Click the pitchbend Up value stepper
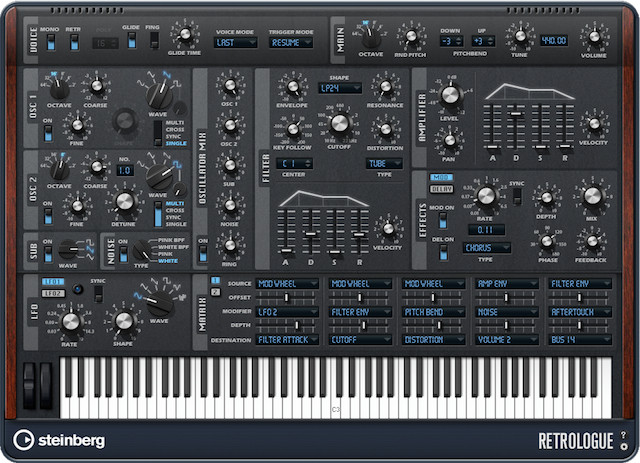Viewport: 640px width, 463px height. 483,41
